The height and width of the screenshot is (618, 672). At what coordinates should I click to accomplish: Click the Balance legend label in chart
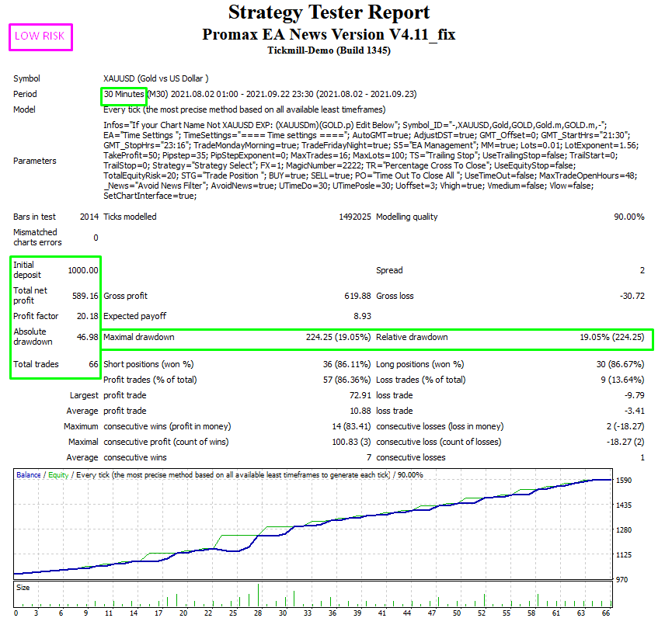click(x=28, y=475)
